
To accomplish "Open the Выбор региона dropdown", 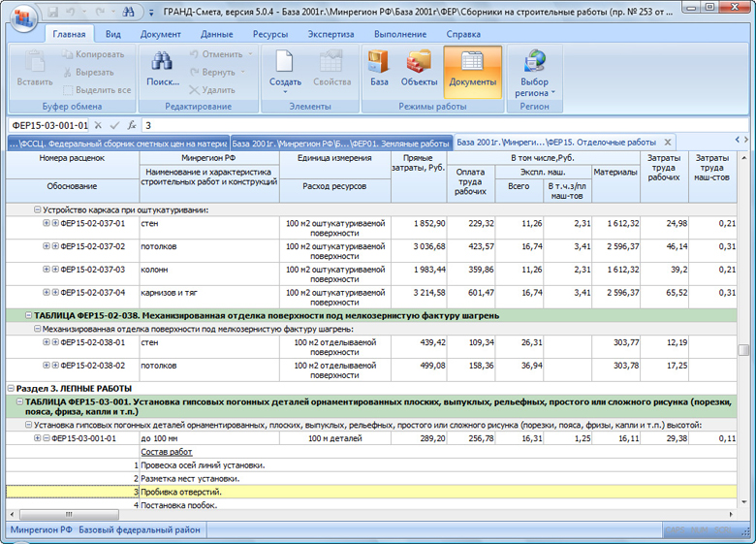I will (534, 74).
